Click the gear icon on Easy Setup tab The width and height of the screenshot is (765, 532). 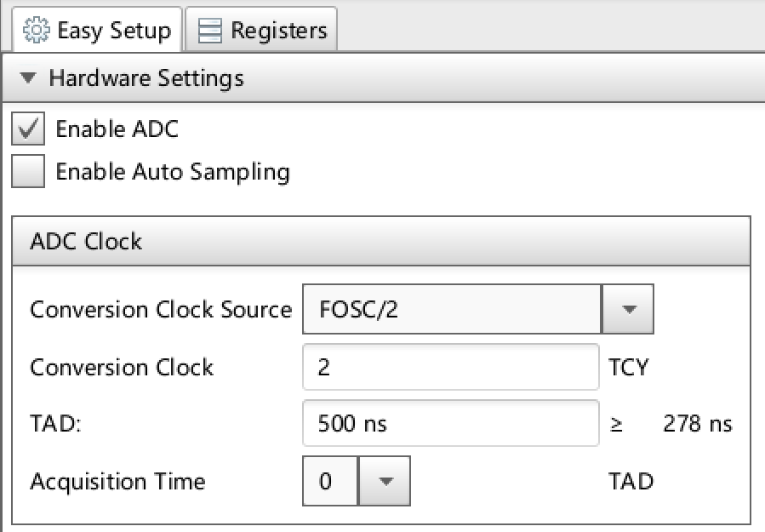[x=36, y=31]
